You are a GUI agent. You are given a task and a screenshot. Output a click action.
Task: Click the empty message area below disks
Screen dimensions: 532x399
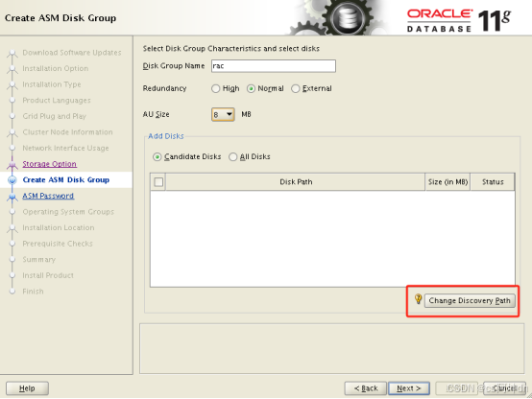(332, 348)
